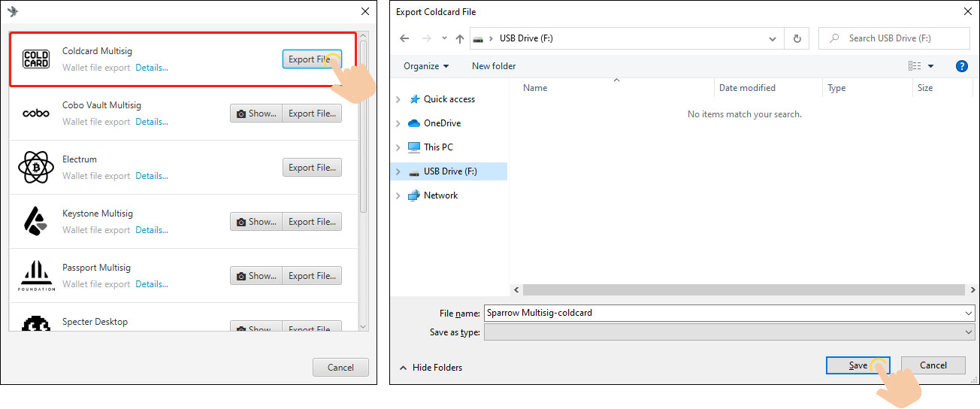This screenshot has width=980, height=409.
Task: Open the Organize menu
Action: click(425, 66)
